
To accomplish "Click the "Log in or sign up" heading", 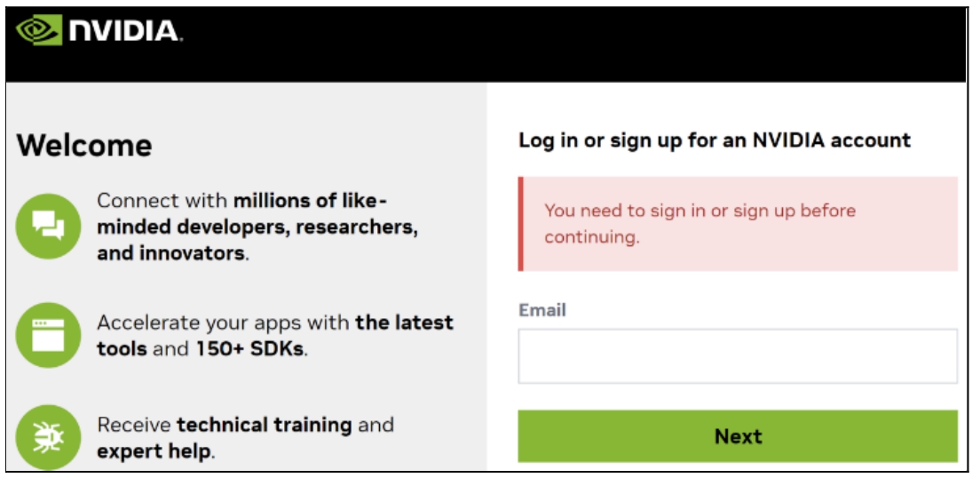I will 714,139.
